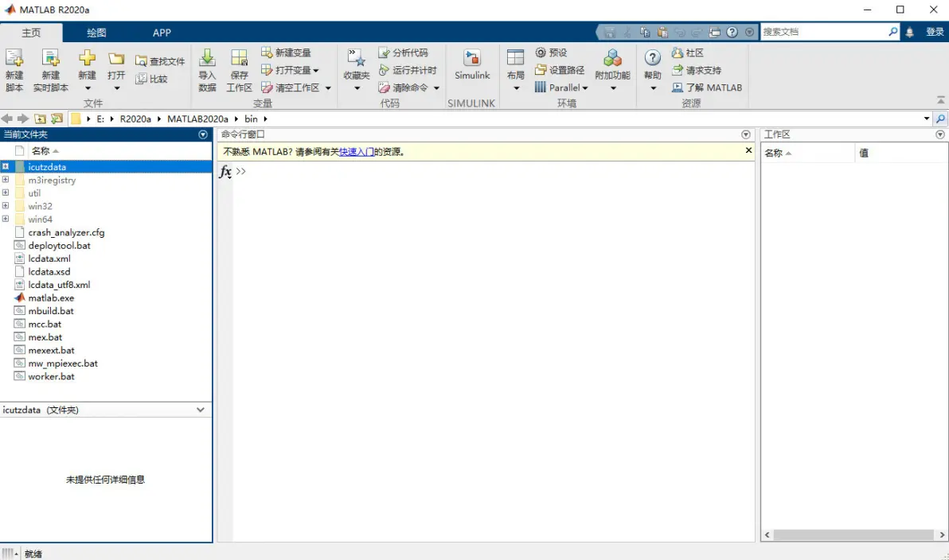Click 设置路径 (Set Path)
This screenshot has width=949, height=560.
click(560, 70)
